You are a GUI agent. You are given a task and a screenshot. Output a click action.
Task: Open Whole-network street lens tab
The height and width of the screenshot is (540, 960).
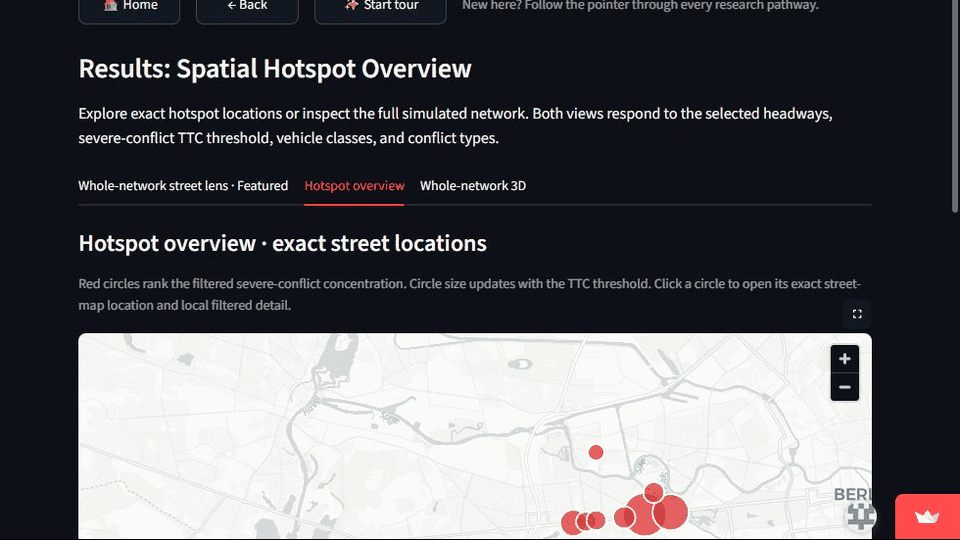pyautogui.click(x=183, y=186)
